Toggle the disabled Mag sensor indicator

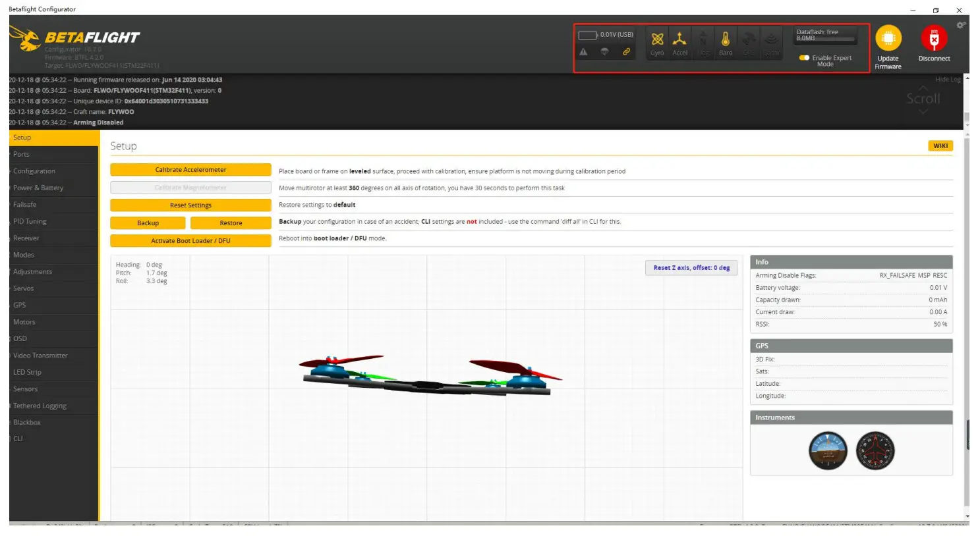[703, 41]
